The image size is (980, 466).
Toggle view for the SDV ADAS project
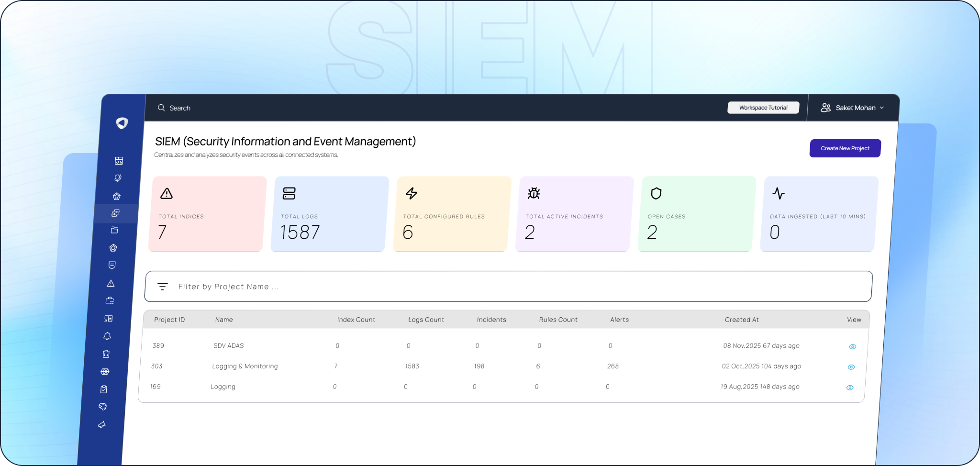tap(853, 346)
